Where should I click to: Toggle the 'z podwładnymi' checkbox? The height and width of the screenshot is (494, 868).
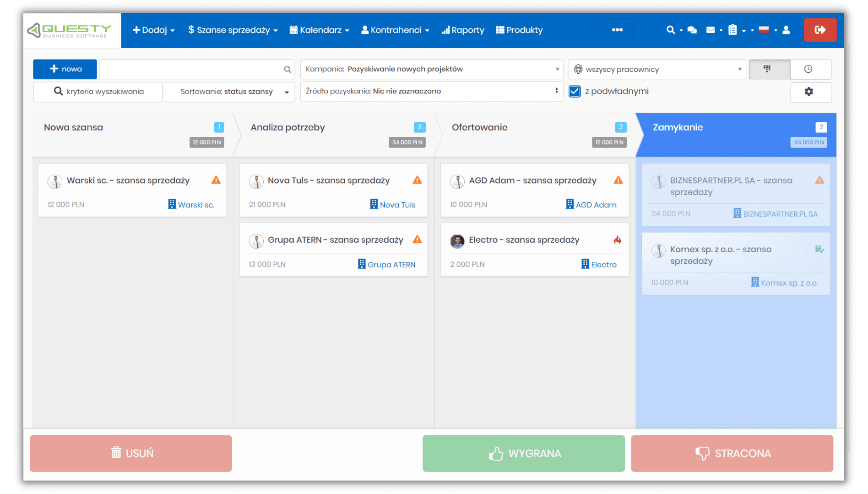point(575,92)
